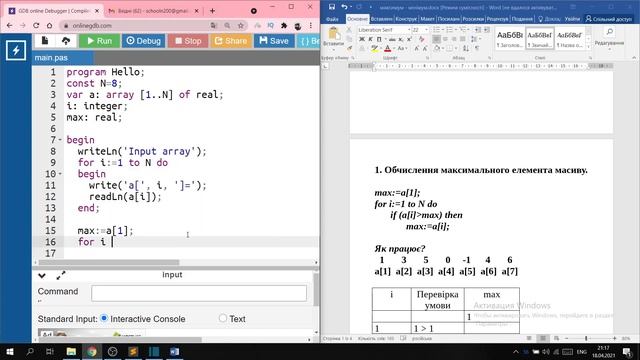This screenshot has height=360, width=640.
Task: Apply subscript formatting in Word
Action: [401, 39]
